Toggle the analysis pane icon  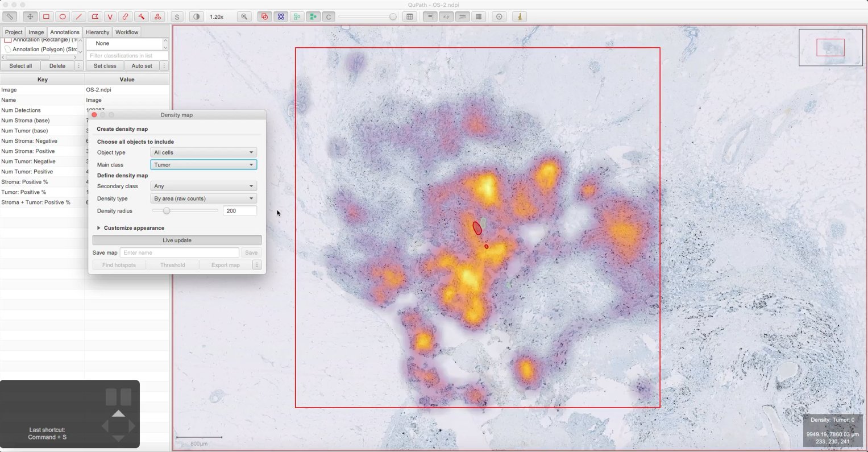point(10,16)
